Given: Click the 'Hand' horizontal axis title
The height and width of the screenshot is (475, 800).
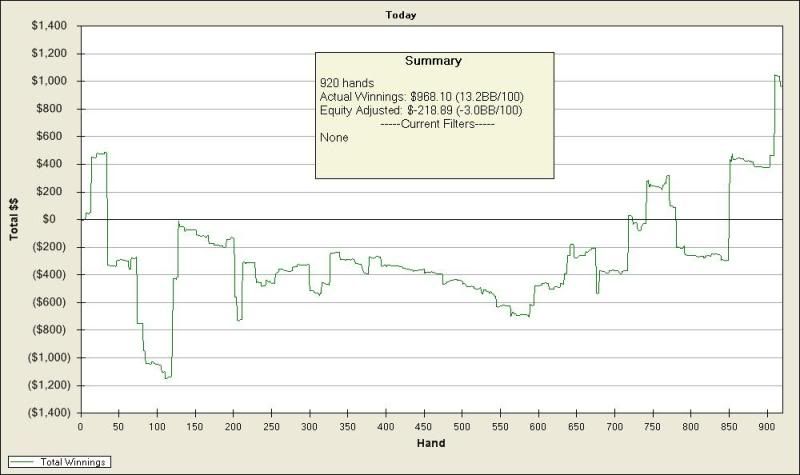Looking at the screenshot, I should [x=433, y=442].
